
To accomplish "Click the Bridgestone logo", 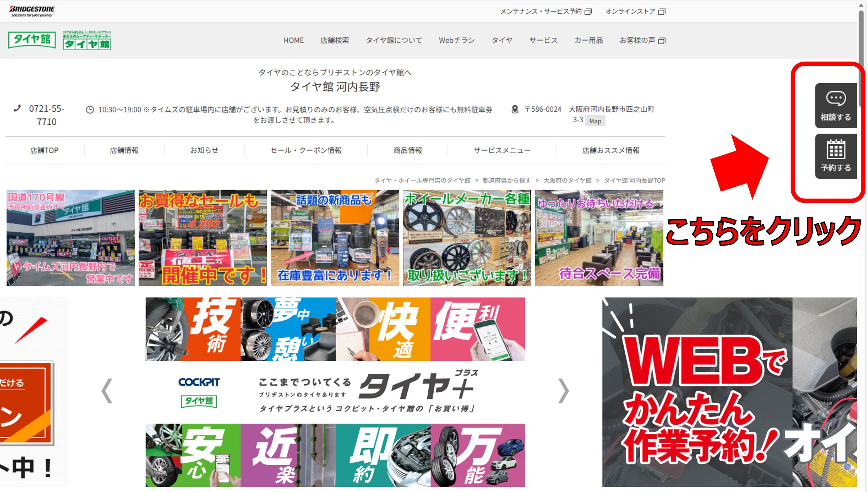I will [32, 11].
